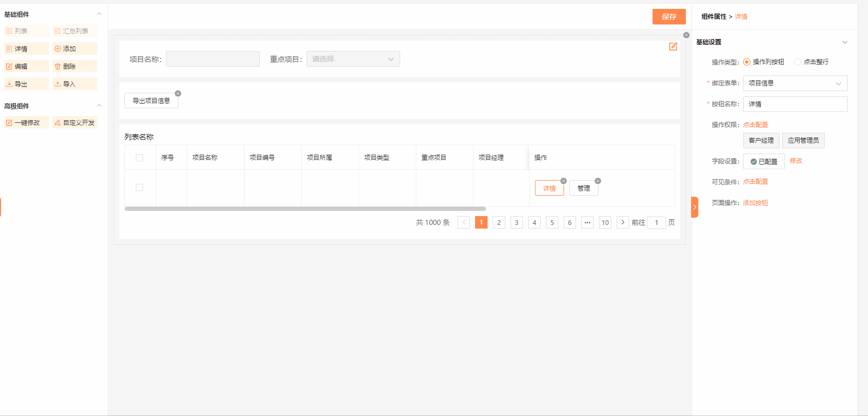
Task: Add the 汇总列表 component
Action: point(75,31)
